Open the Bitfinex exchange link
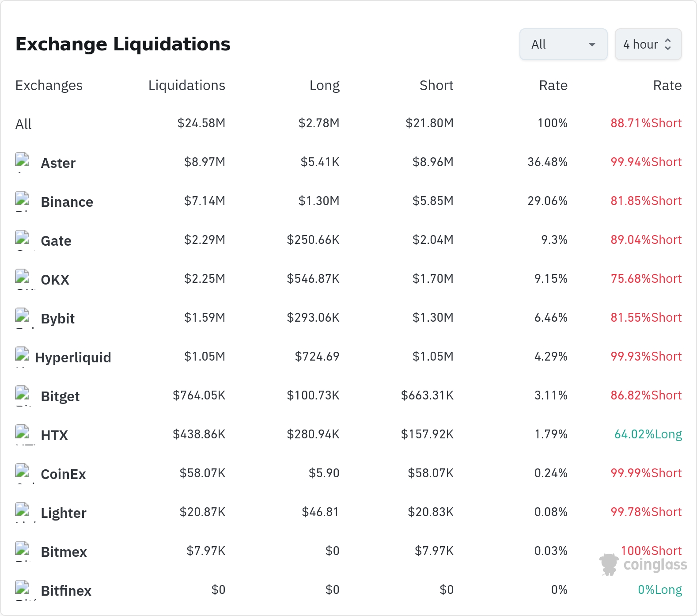This screenshot has height=616, width=697. 66,591
